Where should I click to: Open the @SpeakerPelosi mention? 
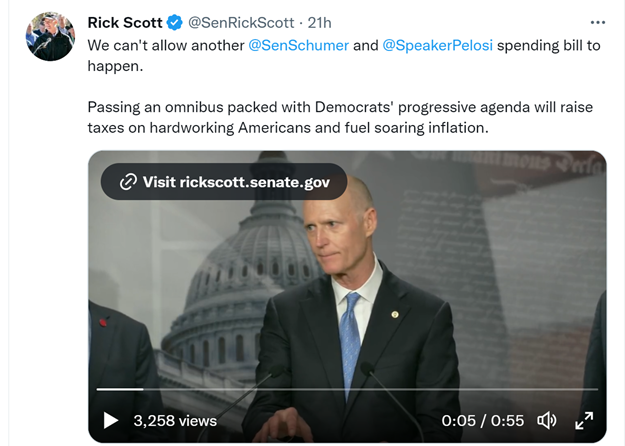tap(437, 45)
